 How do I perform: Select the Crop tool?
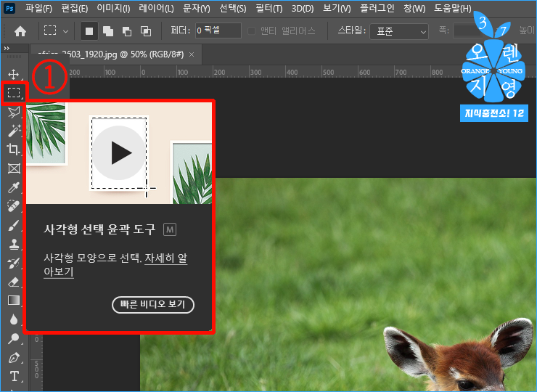[x=14, y=150]
